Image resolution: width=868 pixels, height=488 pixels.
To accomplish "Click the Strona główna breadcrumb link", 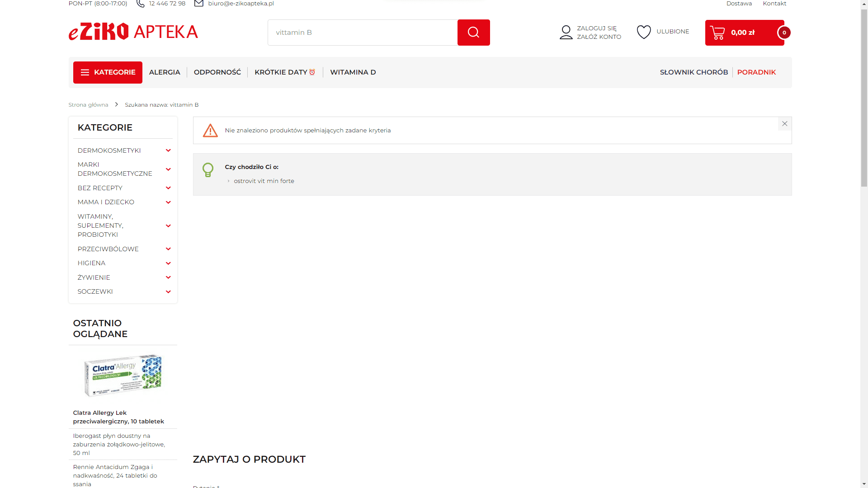I will click(x=88, y=105).
